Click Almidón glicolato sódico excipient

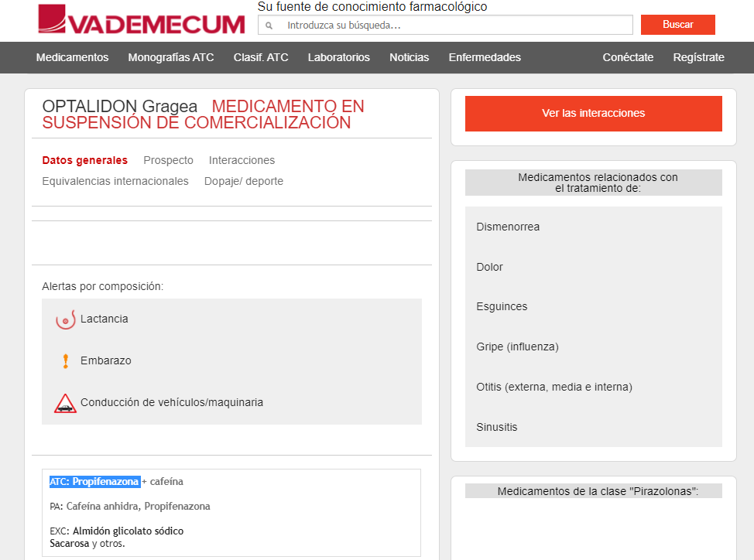pos(128,531)
